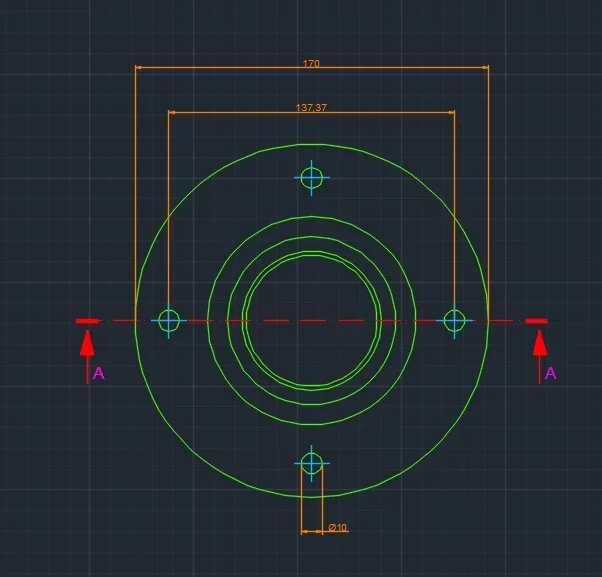Select the 170 dimension text
The image size is (602, 577).
(311, 63)
